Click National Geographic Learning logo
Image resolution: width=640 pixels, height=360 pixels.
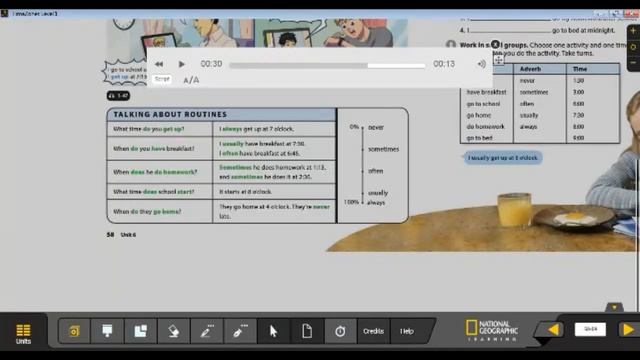[x=492, y=331]
